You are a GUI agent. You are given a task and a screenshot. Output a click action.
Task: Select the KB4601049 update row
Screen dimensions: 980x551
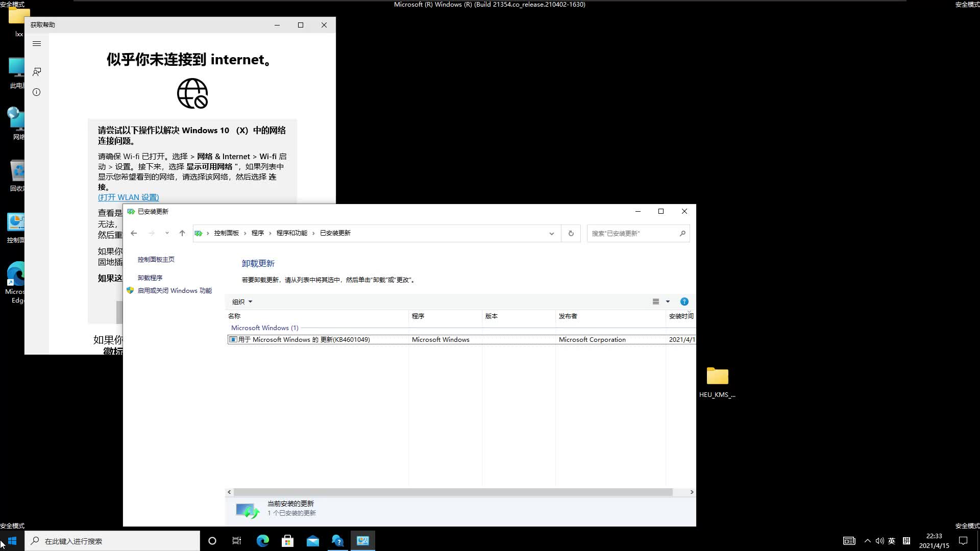coord(461,340)
